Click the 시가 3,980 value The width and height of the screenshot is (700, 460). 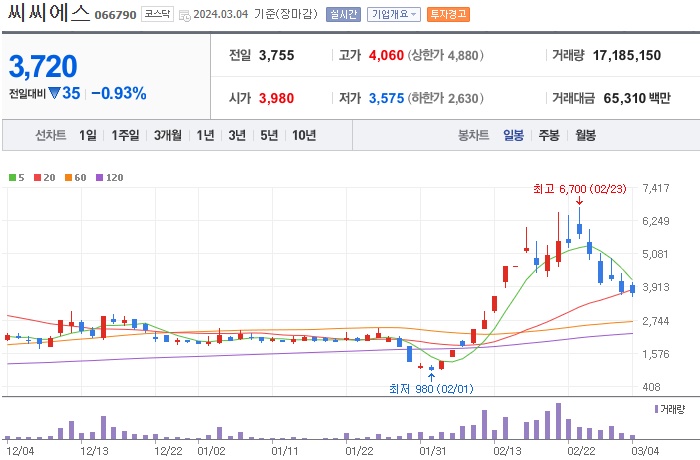[276, 98]
